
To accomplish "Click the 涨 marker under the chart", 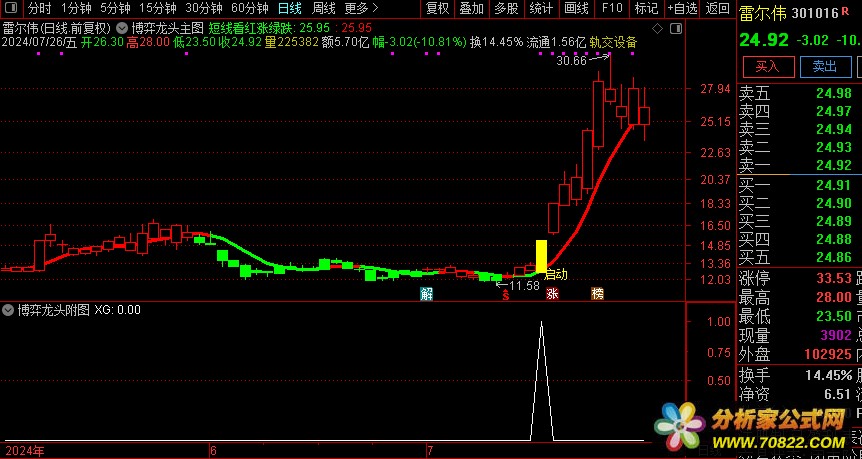I will [x=552, y=294].
